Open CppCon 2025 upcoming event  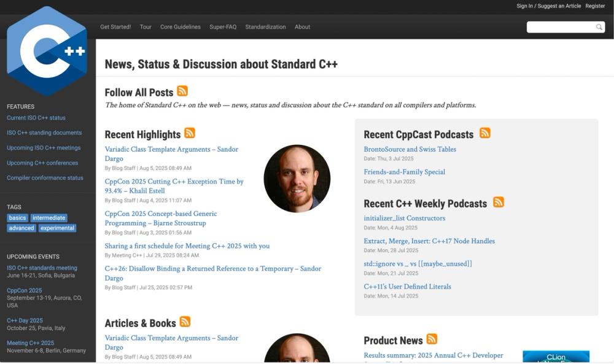[25, 290]
